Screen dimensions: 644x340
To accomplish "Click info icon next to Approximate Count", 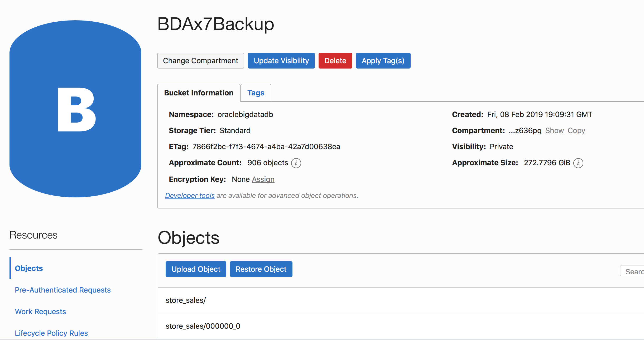I will pyautogui.click(x=296, y=163).
